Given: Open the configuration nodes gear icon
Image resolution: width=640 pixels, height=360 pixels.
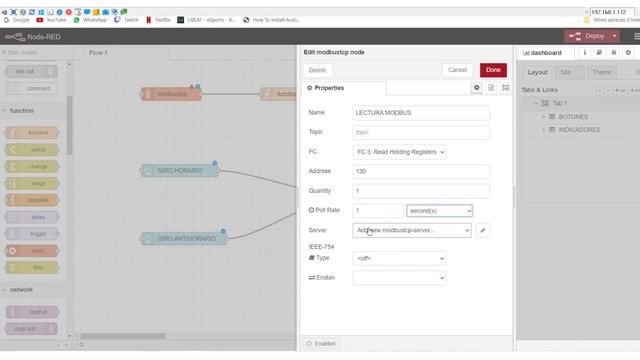Looking at the screenshot, I should pos(628,52).
